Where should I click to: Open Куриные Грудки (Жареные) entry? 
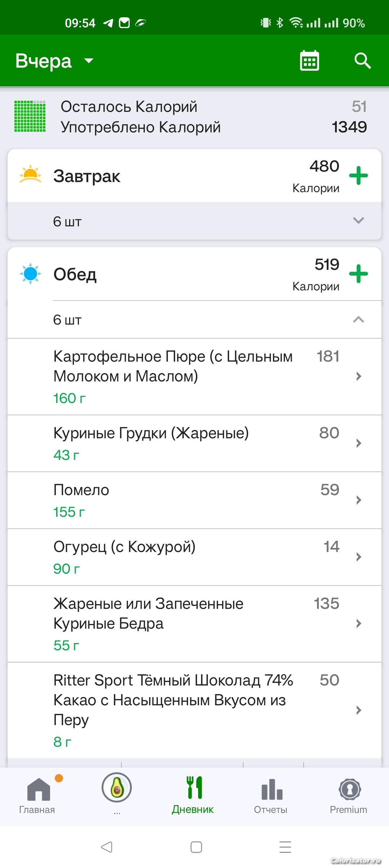coord(194,443)
